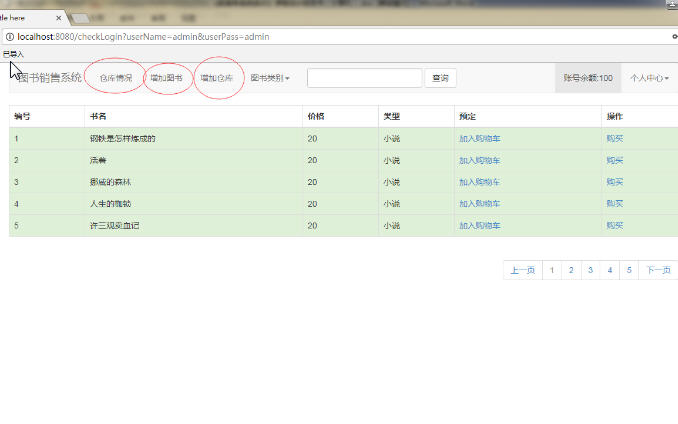The width and height of the screenshot is (678, 424).
Task: Click the 账号余额:100 balance display
Action: point(588,78)
